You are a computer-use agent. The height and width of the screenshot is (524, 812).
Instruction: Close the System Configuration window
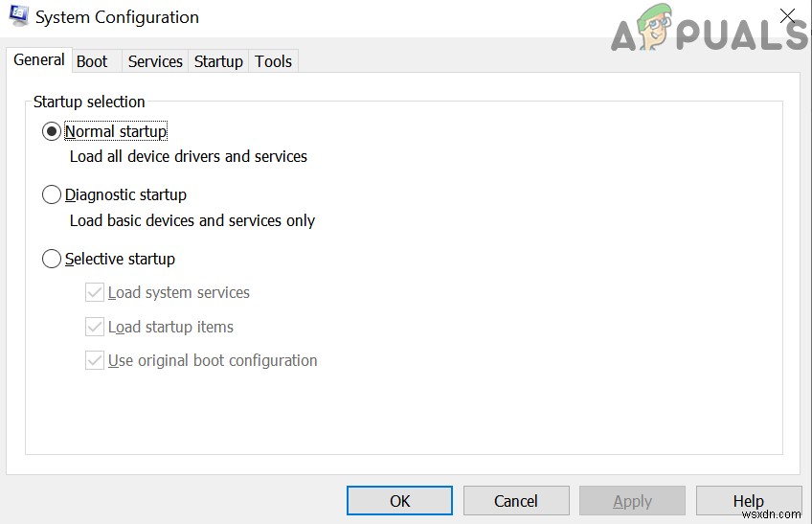coord(788,16)
